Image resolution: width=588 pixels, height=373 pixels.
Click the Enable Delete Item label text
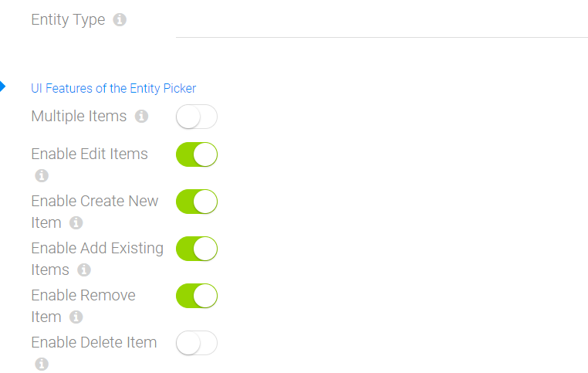(93, 343)
